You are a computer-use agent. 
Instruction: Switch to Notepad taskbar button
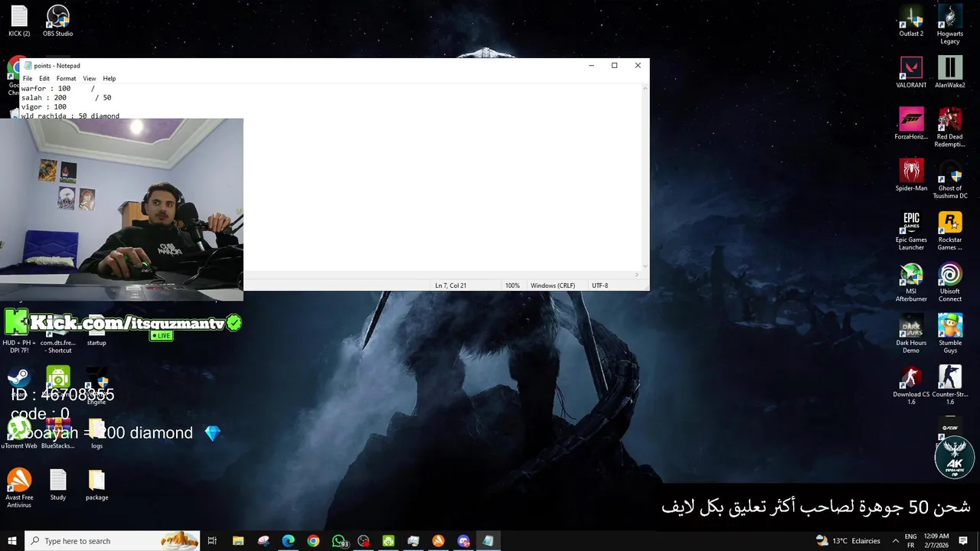[488, 541]
